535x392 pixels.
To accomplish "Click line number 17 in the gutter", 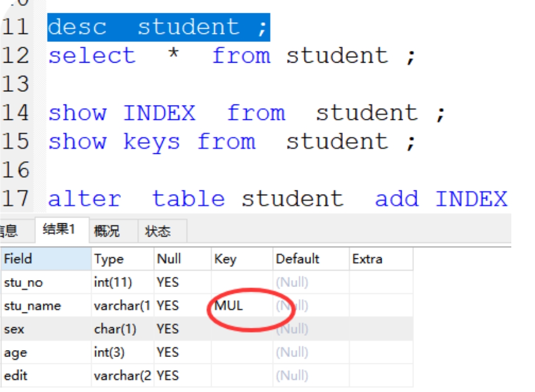I will [x=15, y=199].
